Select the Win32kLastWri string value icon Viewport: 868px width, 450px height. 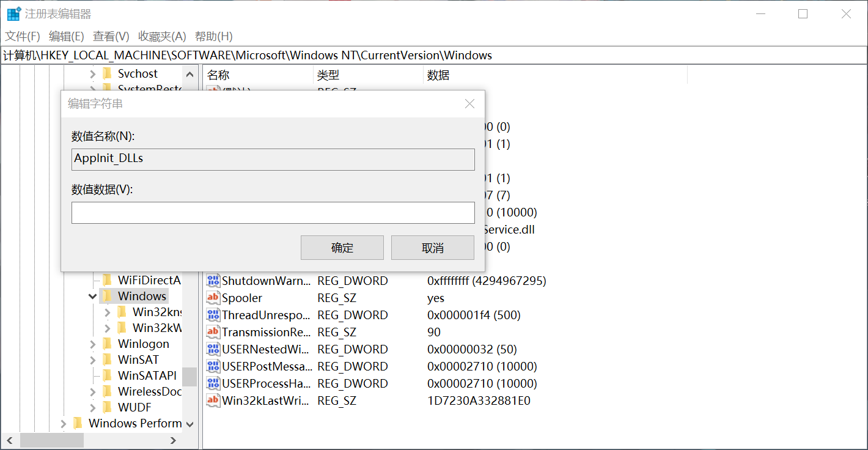tap(213, 400)
